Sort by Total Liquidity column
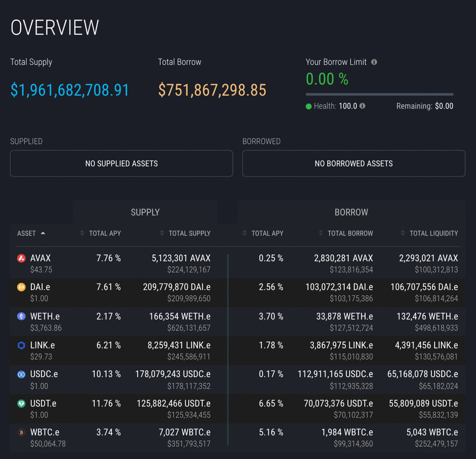This screenshot has height=459, width=476. tap(429, 233)
